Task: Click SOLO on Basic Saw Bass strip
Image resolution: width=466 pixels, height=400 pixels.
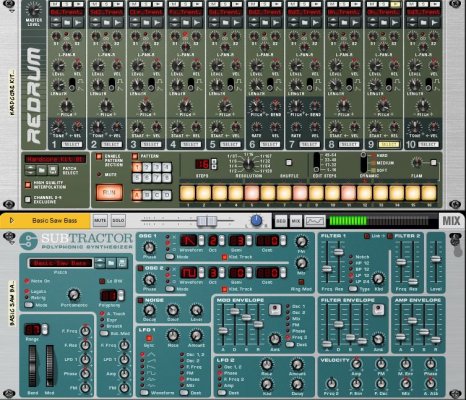Action: [118, 220]
